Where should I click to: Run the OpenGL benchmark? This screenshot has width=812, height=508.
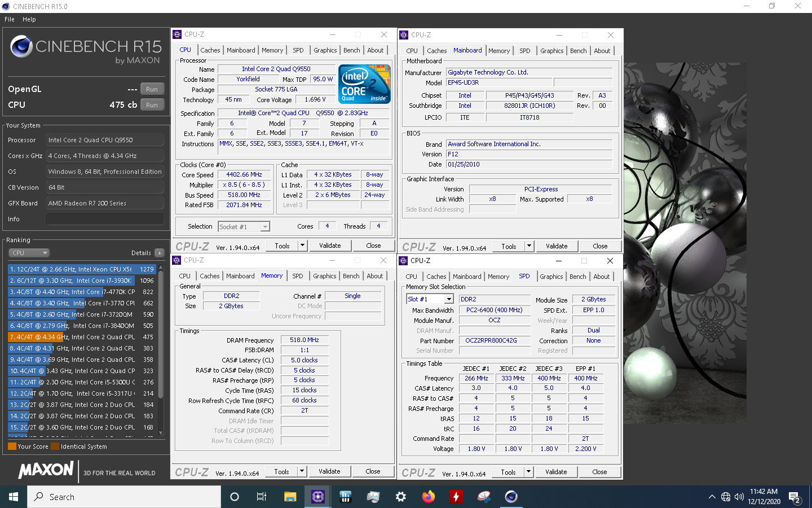pyautogui.click(x=152, y=89)
